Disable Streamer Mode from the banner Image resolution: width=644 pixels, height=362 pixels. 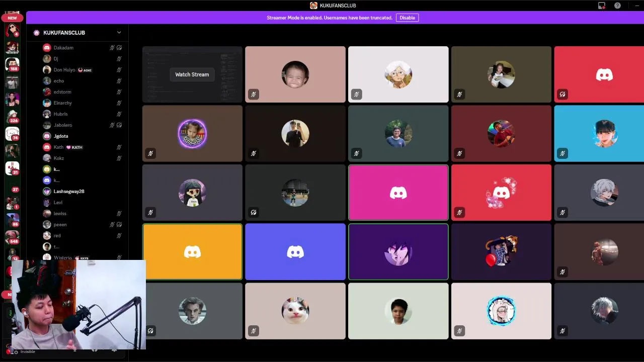coord(407,18)
